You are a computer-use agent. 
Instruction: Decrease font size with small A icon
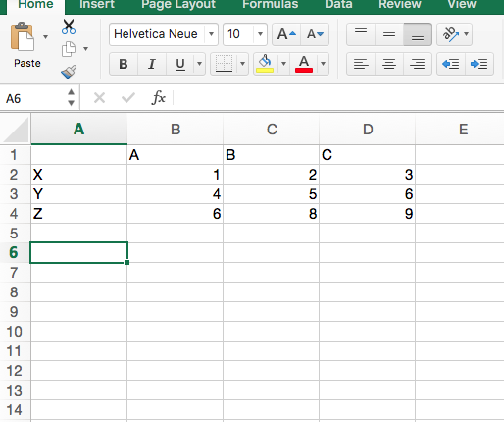315,34
